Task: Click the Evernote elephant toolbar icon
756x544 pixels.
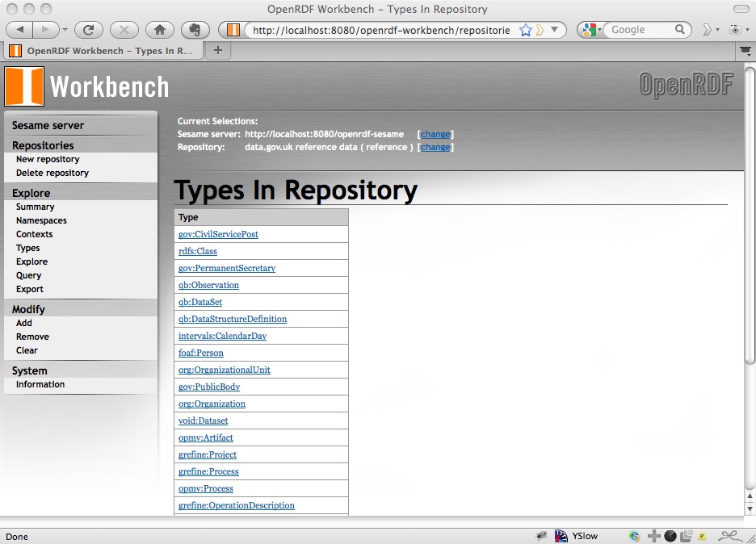Action: pos(195,30)
